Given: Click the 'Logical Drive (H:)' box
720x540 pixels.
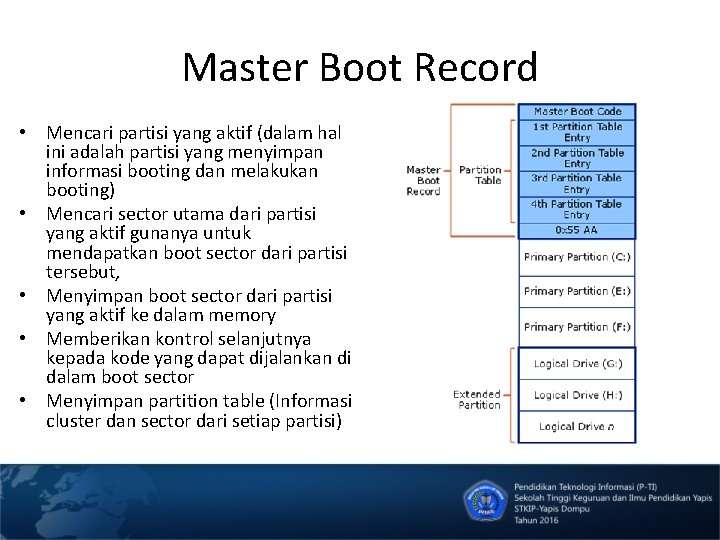Looking at the screenshot, I should pyautogui.click(x=577, y=395).
